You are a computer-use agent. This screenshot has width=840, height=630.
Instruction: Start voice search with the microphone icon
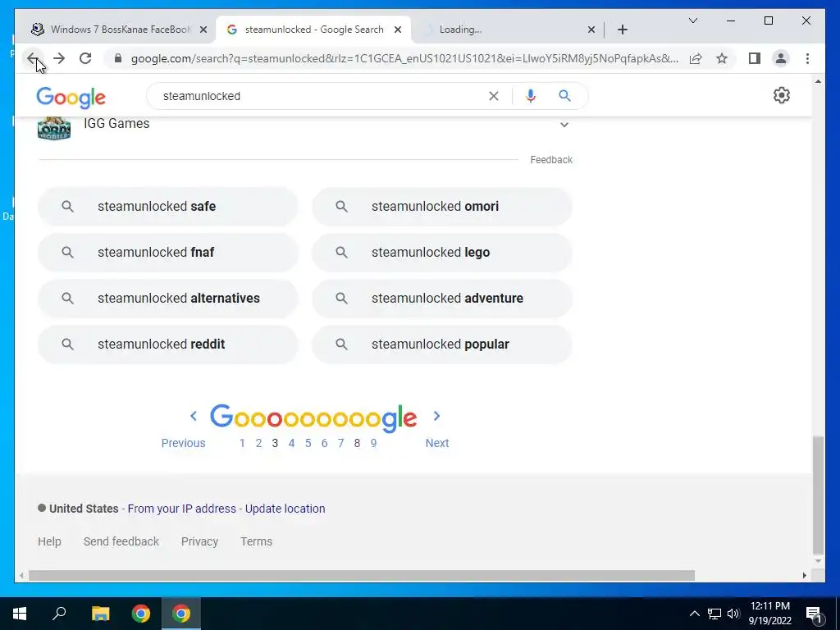point(531,96)
